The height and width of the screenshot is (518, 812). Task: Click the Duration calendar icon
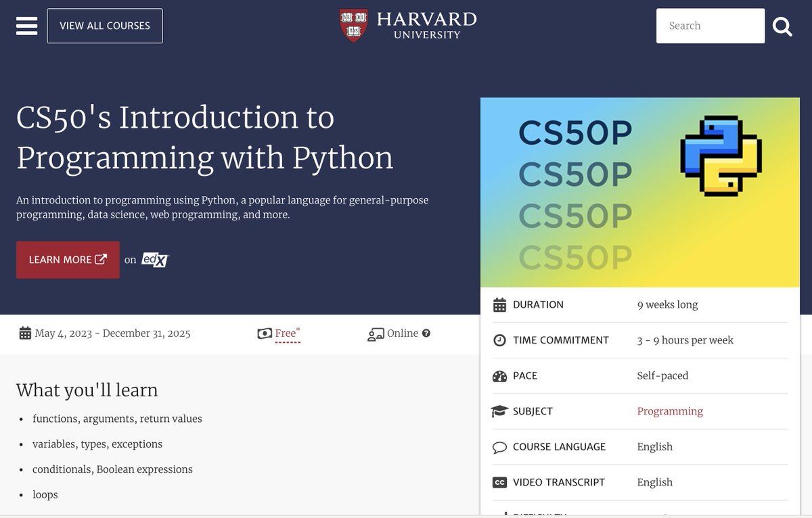pos(499,305)
